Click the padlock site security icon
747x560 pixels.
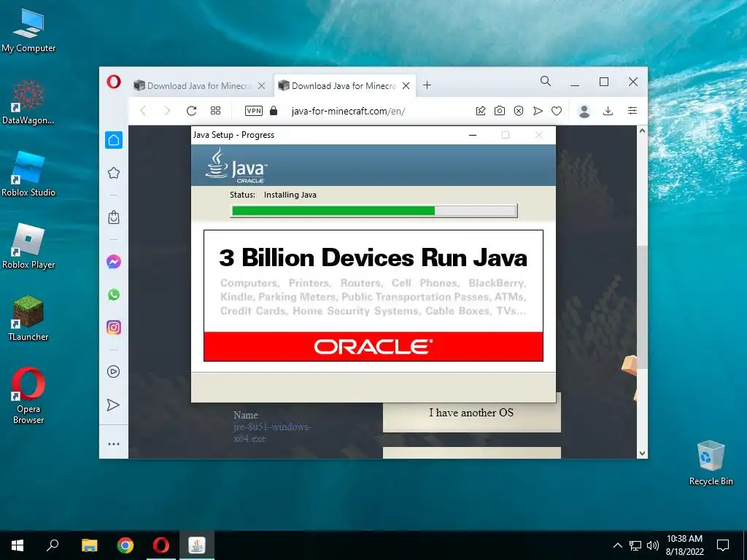(x=274, y=111)
